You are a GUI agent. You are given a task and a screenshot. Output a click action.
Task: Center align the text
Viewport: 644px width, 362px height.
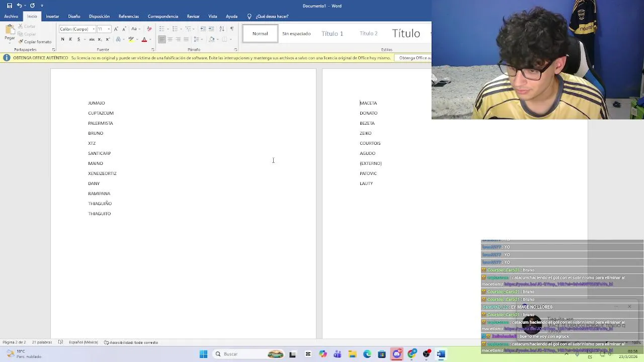tap(170, 39)
